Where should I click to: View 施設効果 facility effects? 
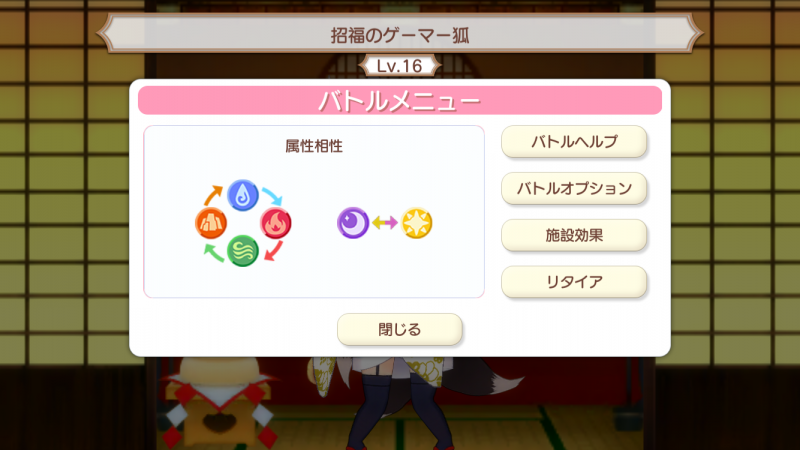click(574, 235)
